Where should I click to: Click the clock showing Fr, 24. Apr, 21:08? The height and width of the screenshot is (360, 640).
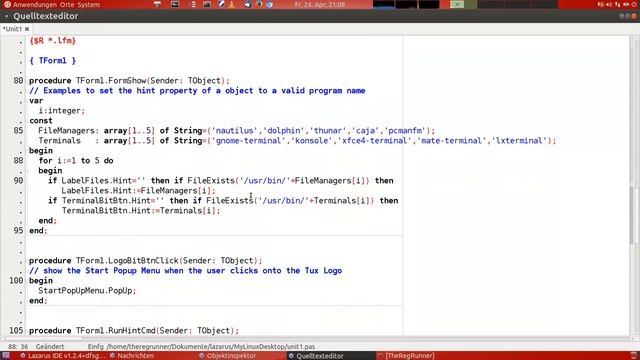(x=320, y=4)
